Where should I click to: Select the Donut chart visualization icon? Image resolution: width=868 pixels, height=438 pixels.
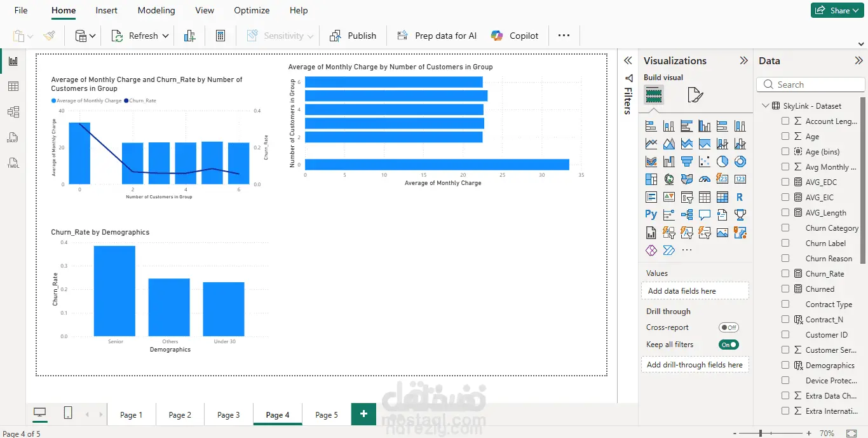pyautogui.click(x=740, y=161)
